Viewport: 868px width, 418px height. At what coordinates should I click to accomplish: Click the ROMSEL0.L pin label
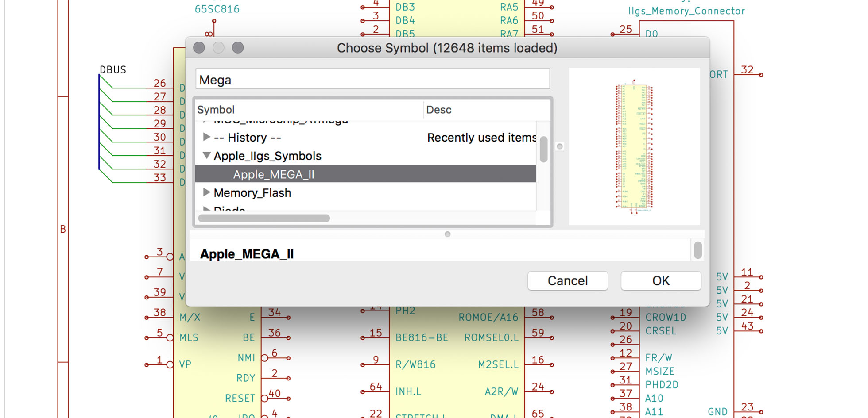[491, 337]
